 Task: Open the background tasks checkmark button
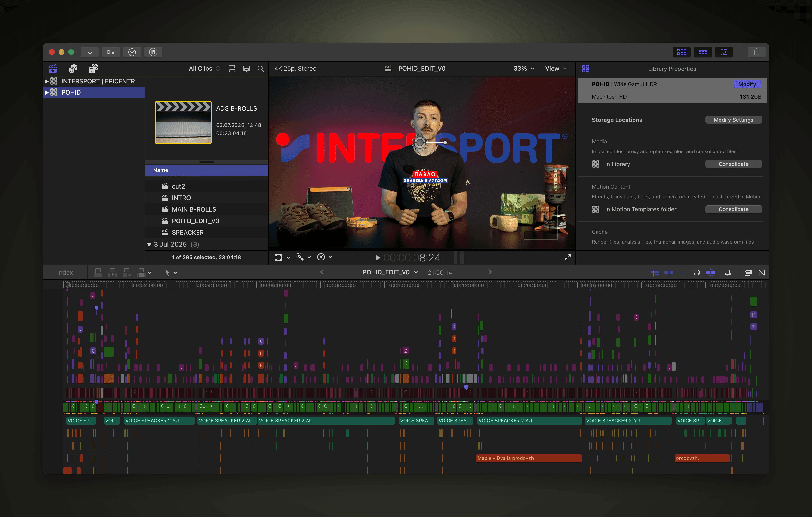(132, 52)
